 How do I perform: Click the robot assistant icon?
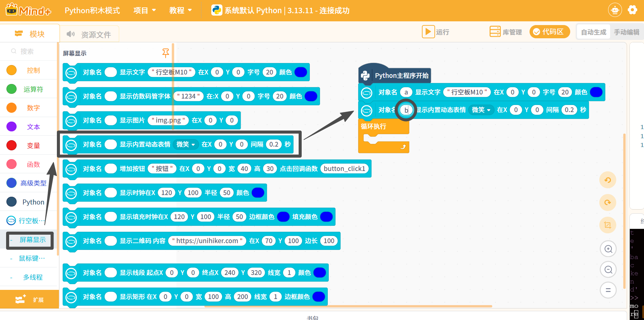pos(615,10)
